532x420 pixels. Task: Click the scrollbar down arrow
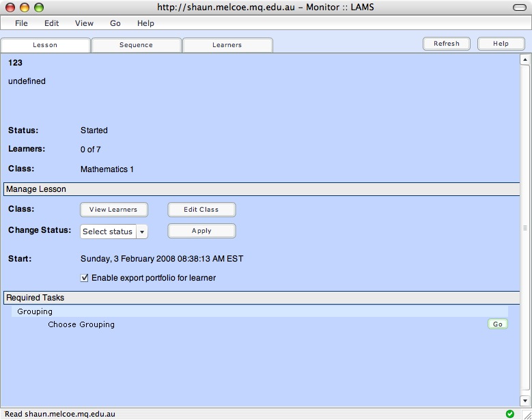click(525, 401)
